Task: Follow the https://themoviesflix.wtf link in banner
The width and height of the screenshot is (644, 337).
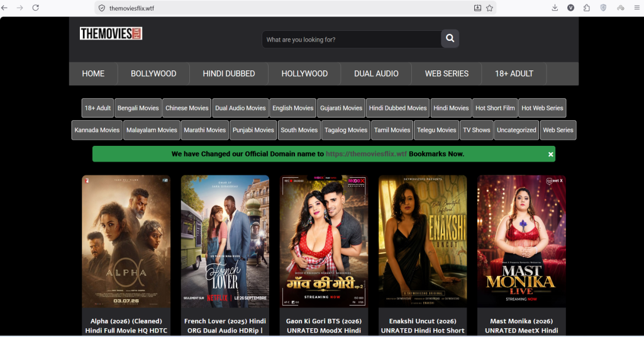Action: 366,154
